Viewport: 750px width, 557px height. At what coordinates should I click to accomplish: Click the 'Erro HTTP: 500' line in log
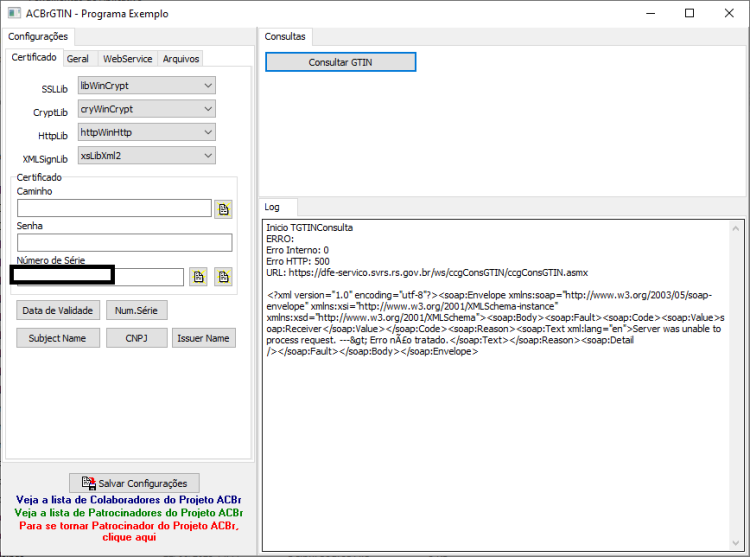(x=298, y=262)
